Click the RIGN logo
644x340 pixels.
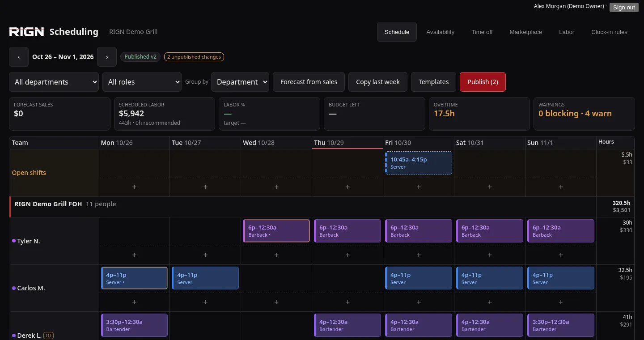(x=27, y=32)
